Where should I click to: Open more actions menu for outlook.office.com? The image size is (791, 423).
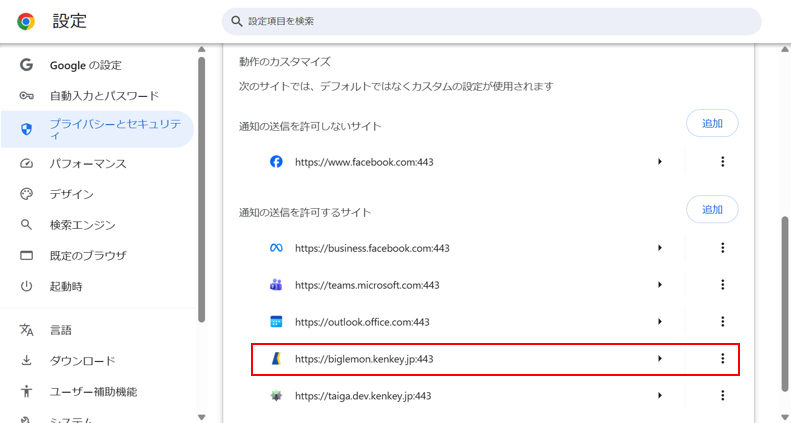(x=722, y=321)
